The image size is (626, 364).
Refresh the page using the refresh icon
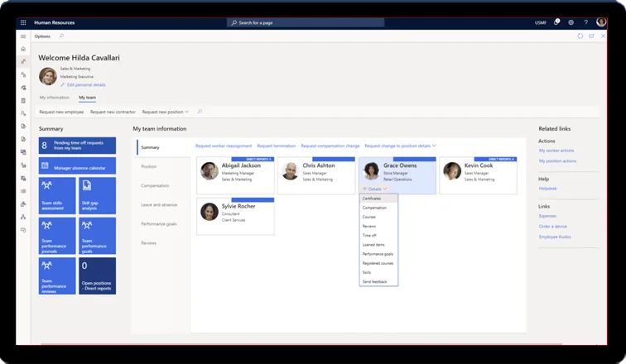pyautogui.click(x=580, y=36)
